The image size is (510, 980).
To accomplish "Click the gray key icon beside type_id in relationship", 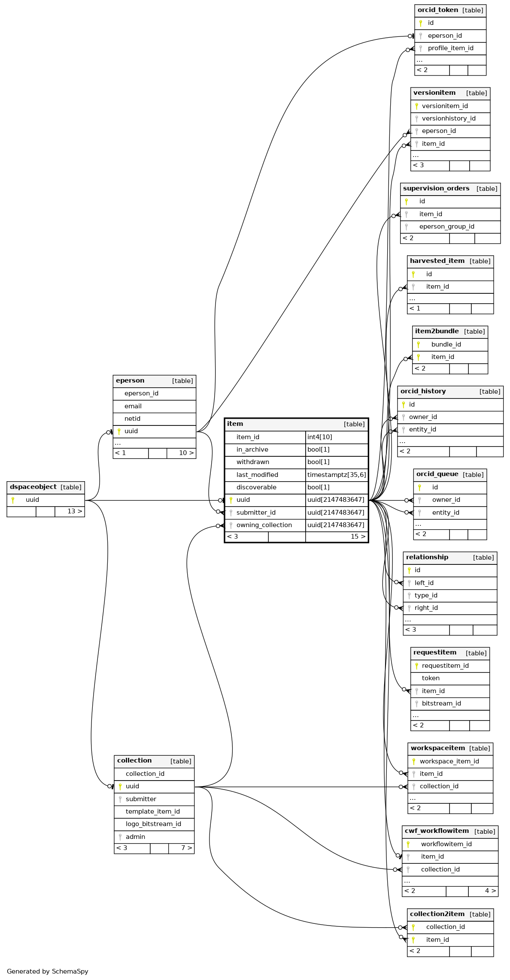I will click(x=409, y=595).
